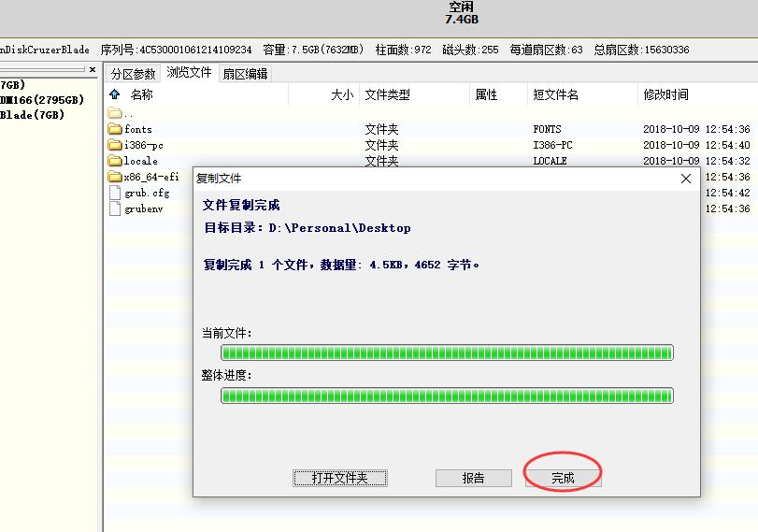This screenshot has height=532, width=758.
Task: Close the left disk tree panel
Action: pos(93,70)
